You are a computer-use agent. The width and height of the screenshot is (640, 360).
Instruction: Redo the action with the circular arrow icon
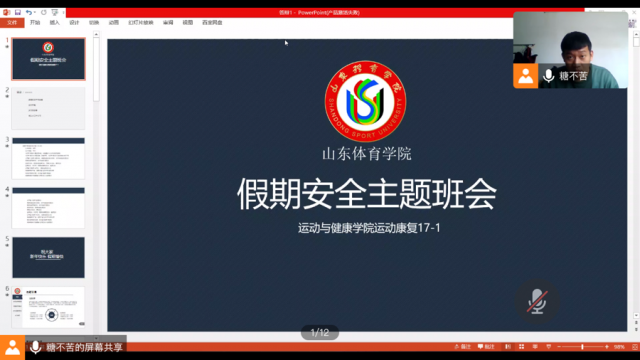[44, 12]
